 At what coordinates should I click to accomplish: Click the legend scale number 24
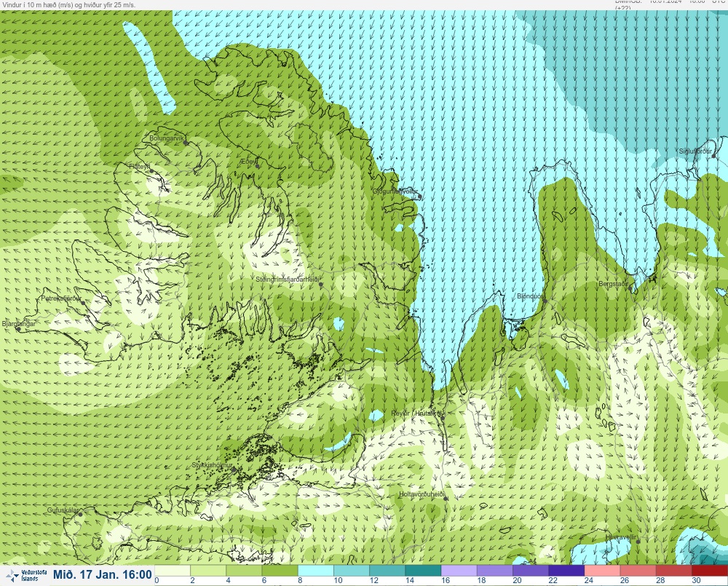coord(589,580)
